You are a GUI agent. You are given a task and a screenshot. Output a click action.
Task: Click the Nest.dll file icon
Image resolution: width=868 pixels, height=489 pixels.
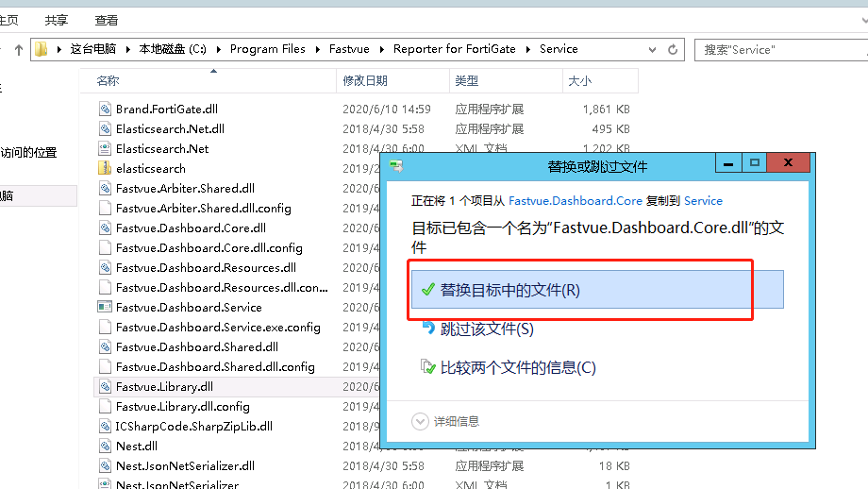(x=105, y=446)
